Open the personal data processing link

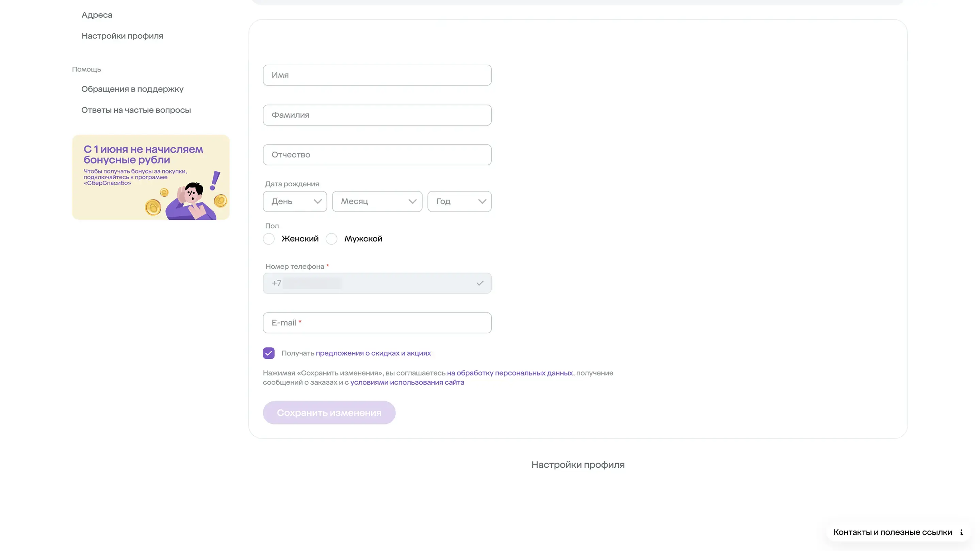tap(510, 373)
